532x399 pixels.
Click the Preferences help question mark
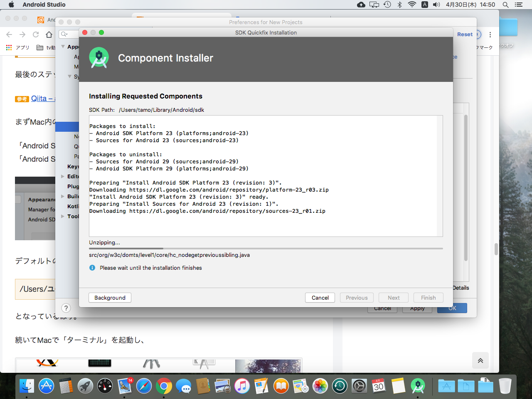coord(66,308)
